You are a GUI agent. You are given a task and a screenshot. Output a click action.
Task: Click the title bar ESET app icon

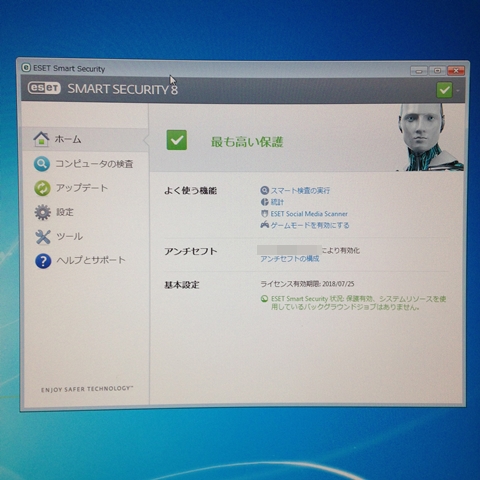(26, 68)
